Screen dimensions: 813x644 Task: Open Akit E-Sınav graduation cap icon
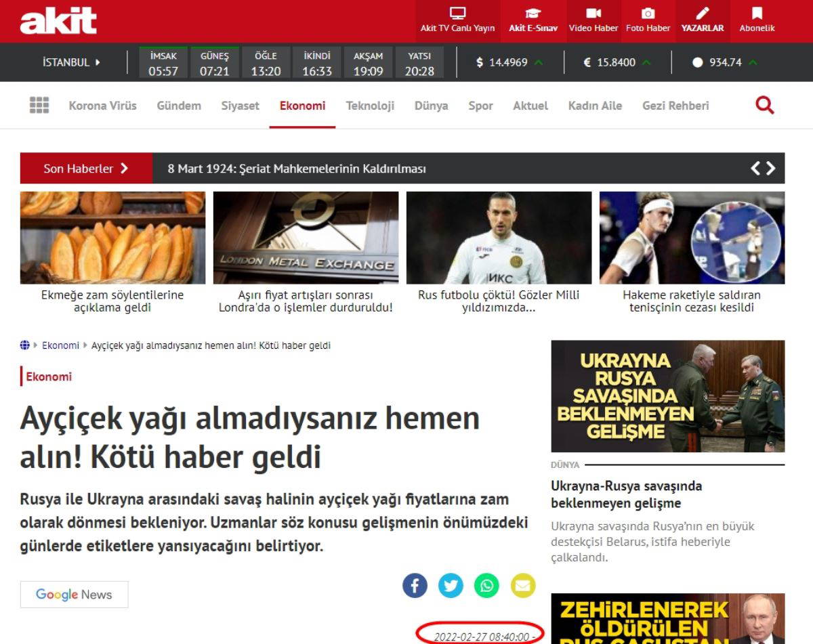(x=533, y=14)
